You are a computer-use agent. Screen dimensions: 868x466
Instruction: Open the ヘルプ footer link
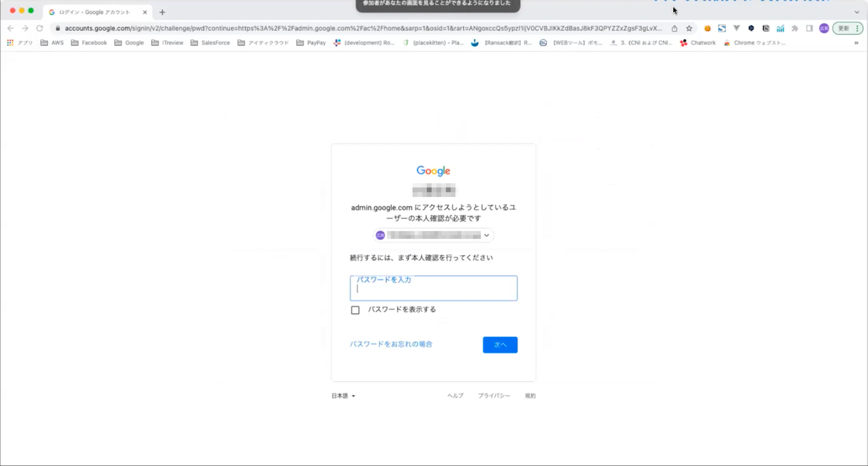[x=455, y=396]
